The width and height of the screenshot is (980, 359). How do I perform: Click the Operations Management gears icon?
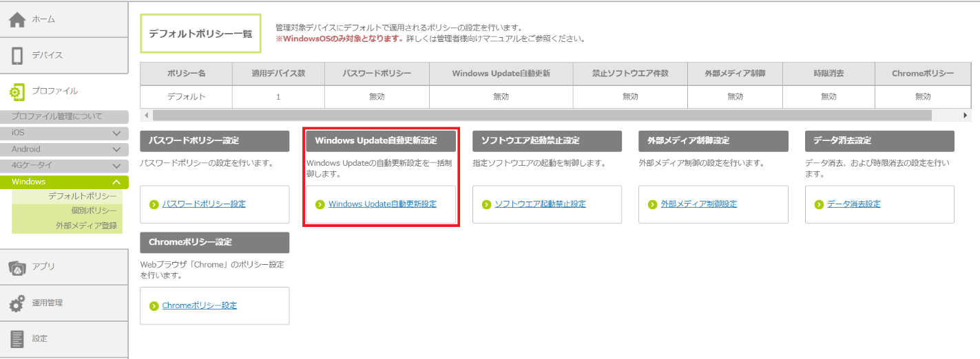pyautogui.click(x=17, y=303)
